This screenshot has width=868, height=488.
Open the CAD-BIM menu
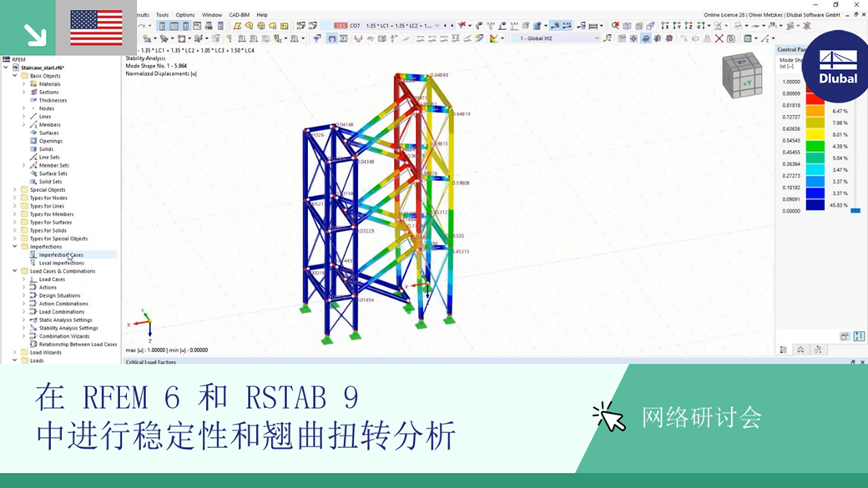coord(240,15)
